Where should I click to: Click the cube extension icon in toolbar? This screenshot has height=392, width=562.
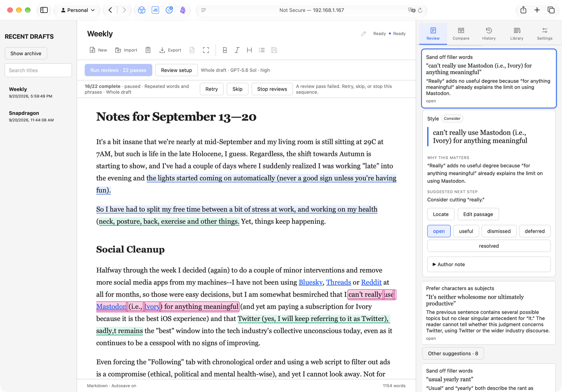142,10
